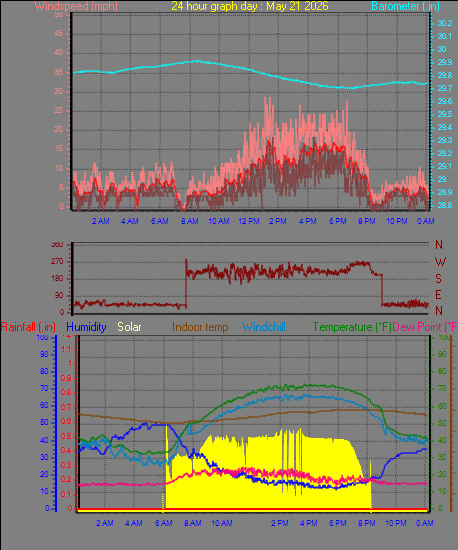Click the S direction label on compass axis

click(438, 279)
